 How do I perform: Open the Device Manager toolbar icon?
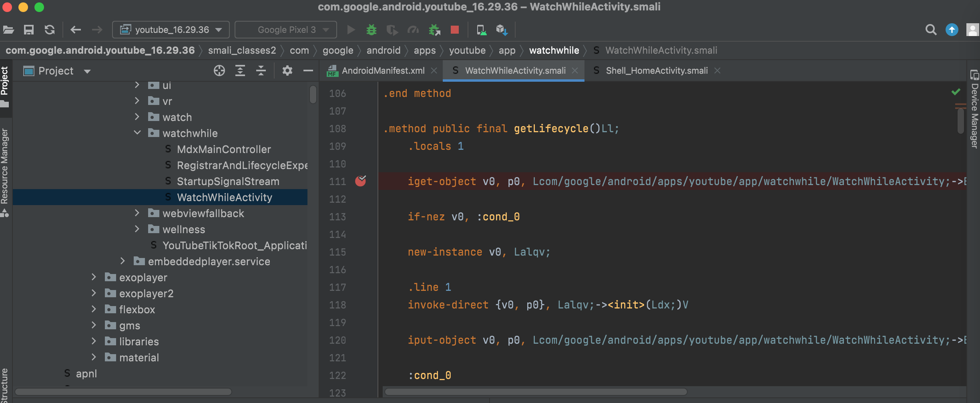(481, 30)
